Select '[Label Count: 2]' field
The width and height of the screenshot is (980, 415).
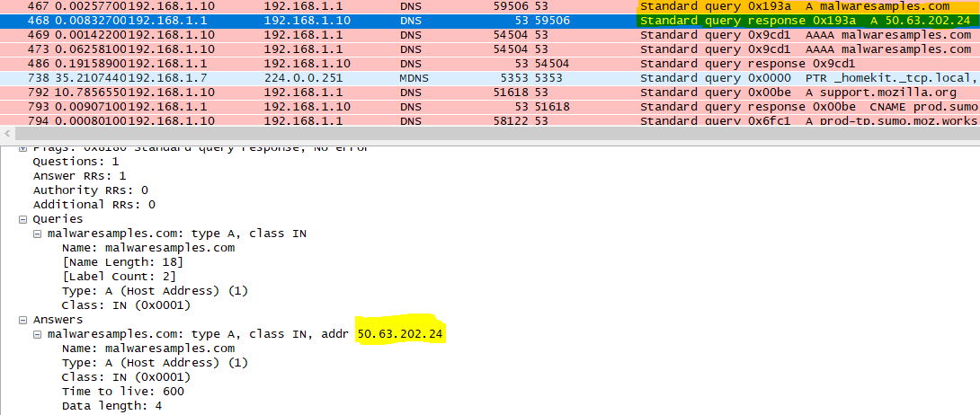[119, 277]
